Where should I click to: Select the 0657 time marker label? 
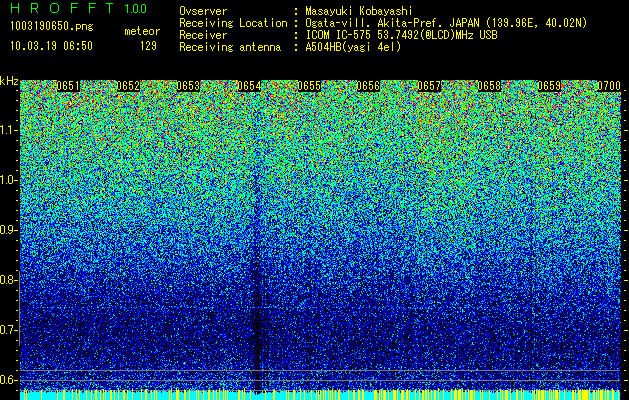point(429,86)
